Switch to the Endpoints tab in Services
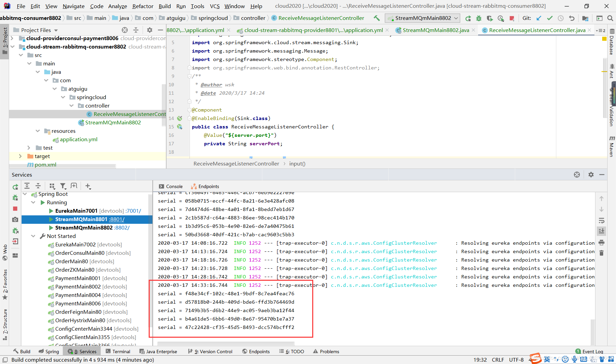The image size is (616, 364). click(x=205, y=186)
